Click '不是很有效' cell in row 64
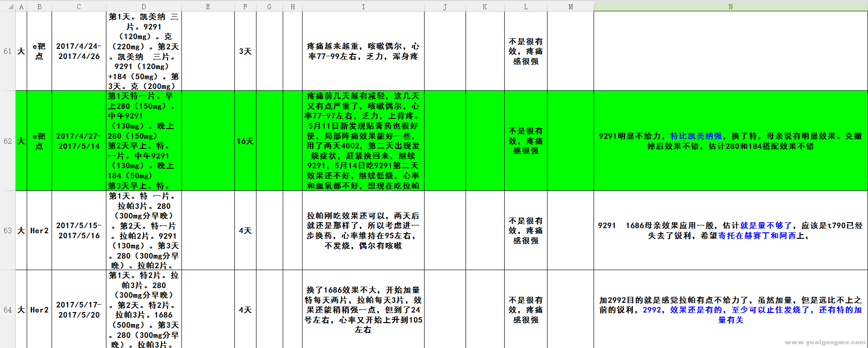This screenshot has width=868, height=348. click(526, 310)
